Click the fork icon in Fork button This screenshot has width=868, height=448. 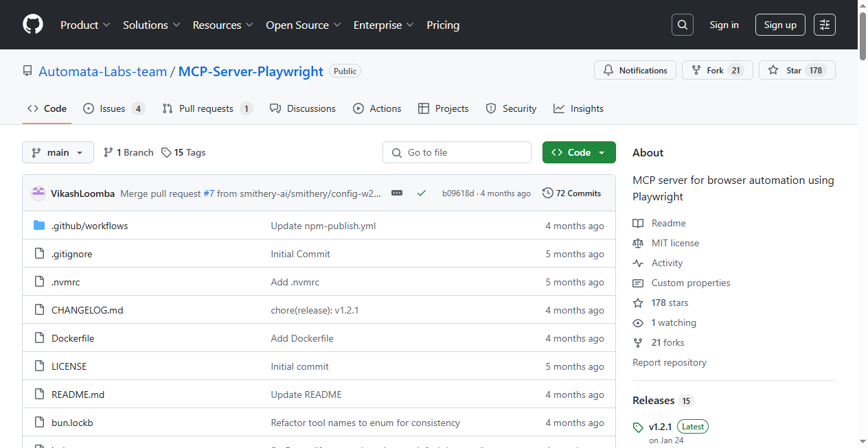coord(696,70)
